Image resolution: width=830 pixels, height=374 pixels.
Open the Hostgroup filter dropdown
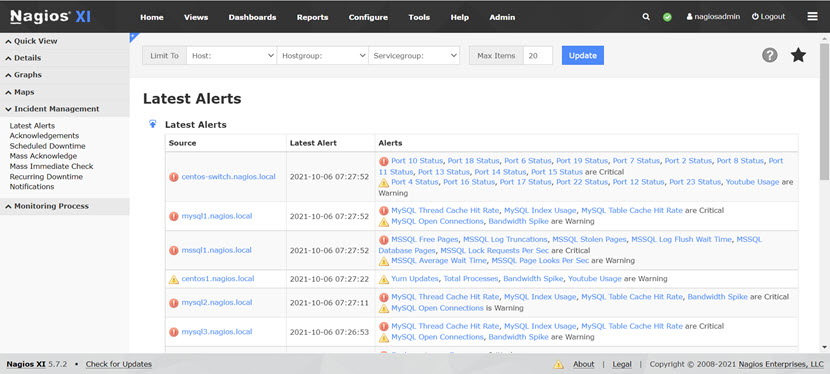323,56
